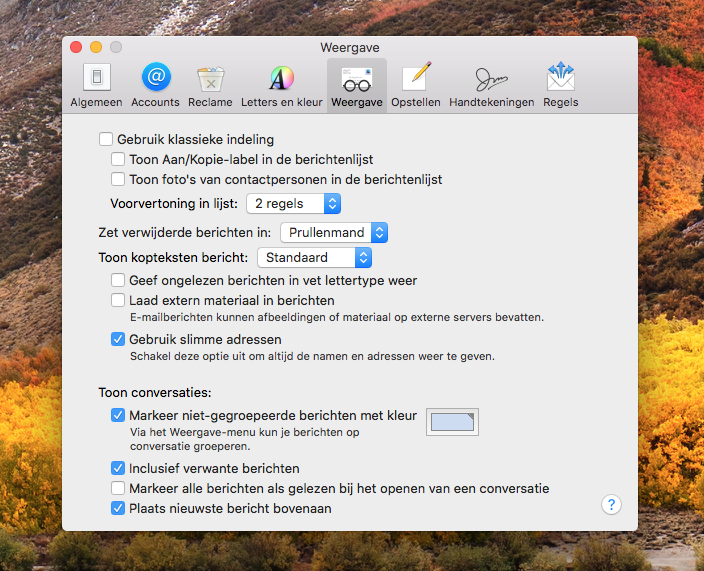Enable Markeer alle berichten als gelezen option
The height and width of the screenshot is (571, 704).
(x=118, y=488)
